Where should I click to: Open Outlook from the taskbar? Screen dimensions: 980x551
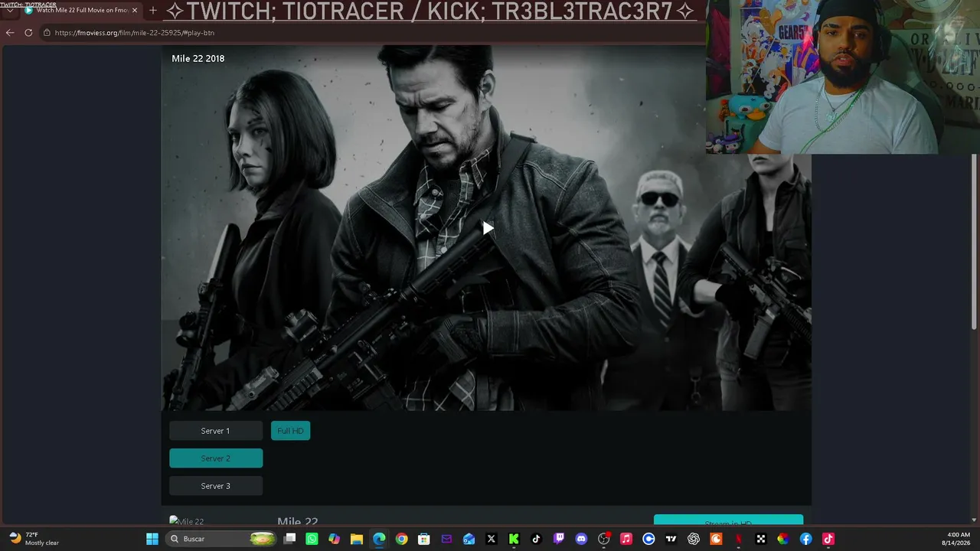469,539
